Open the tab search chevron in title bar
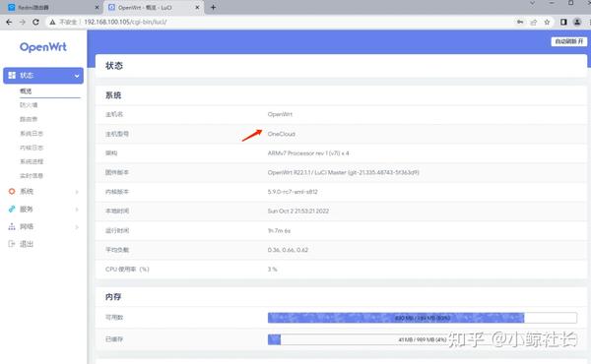Viewport: 591px width, 364px height. [532, 3]
